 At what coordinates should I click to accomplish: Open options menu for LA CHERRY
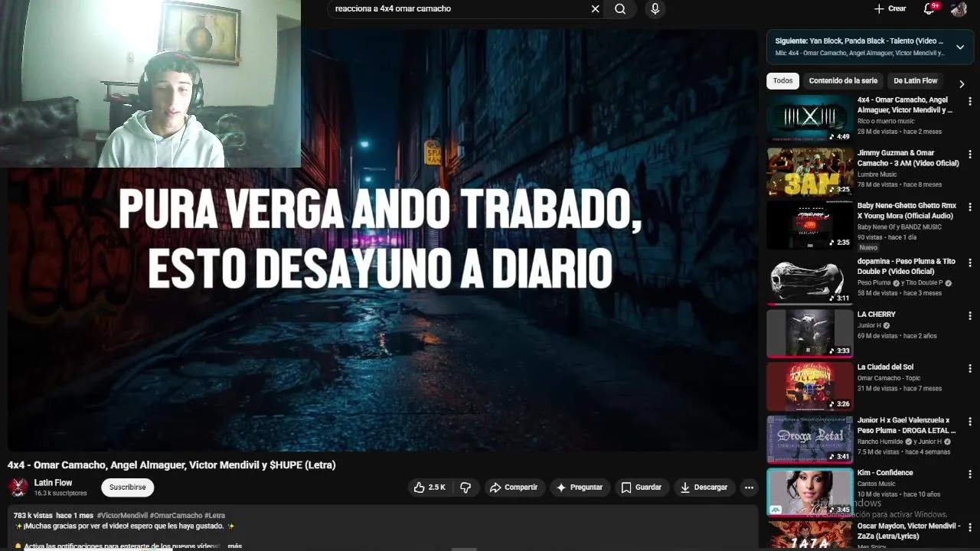coord(970,316)
